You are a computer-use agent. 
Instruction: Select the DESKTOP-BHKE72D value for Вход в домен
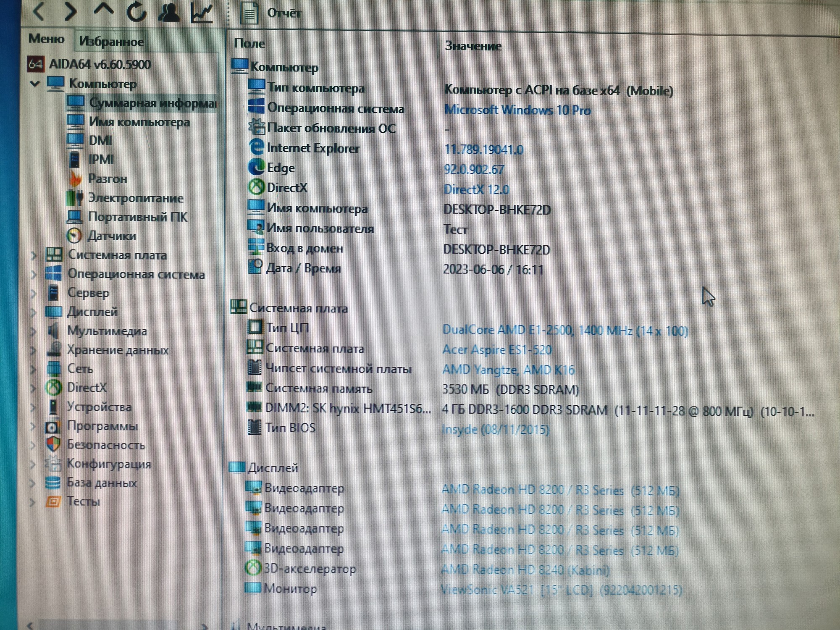496,249
